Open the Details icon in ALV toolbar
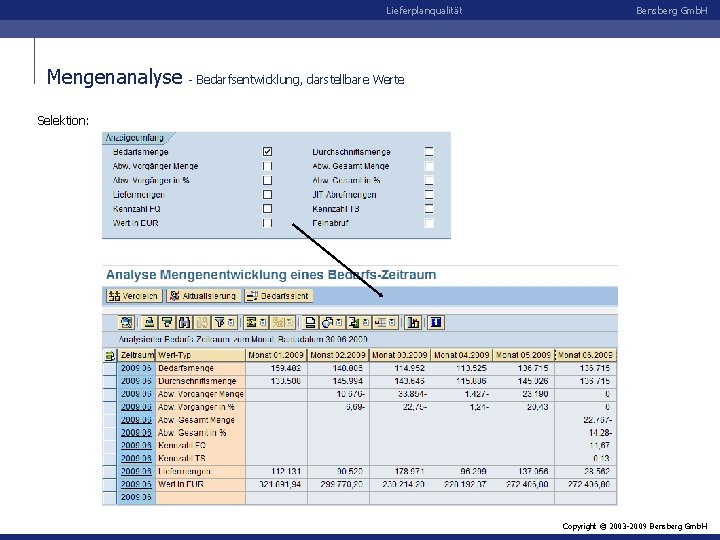720x540 pixels. [126, 322]
